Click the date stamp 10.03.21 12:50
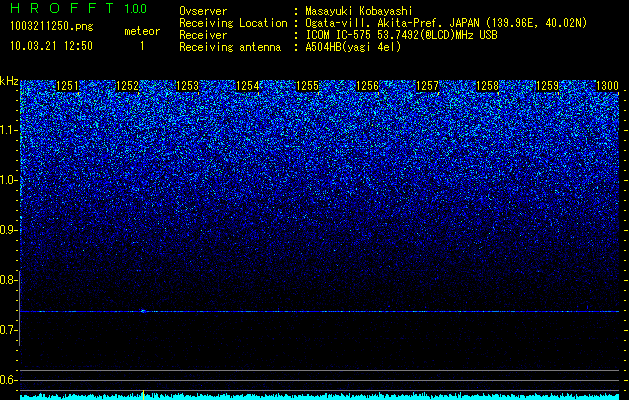Image resolution: width=629 pixels, height=400 pixels. pyautogui.click(x=51, y=46)
